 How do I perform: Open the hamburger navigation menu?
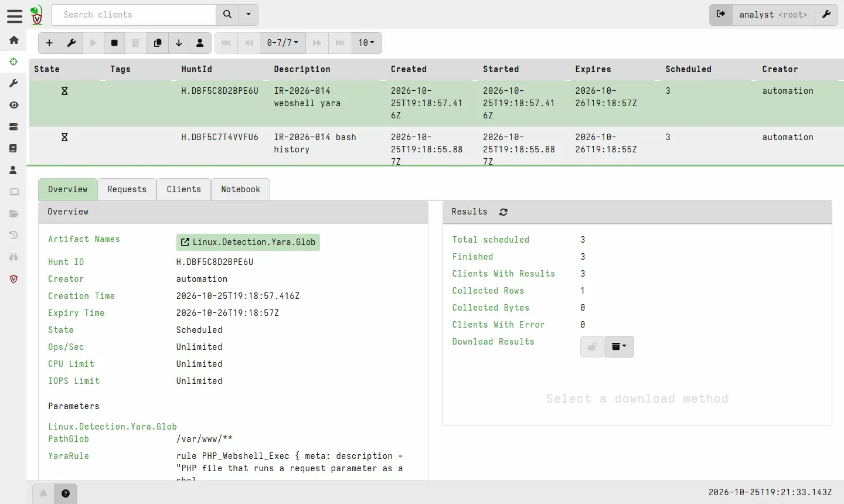(x=15, y=15)
